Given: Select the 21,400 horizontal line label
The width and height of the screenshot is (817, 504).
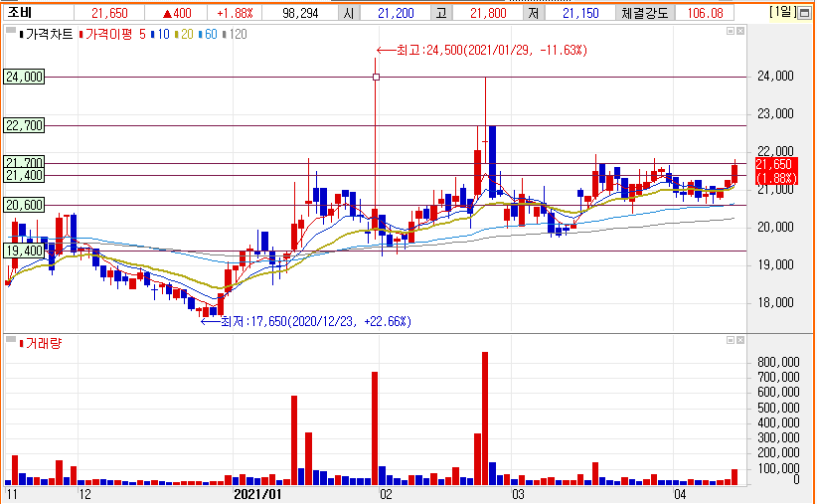Looking at the screenshot, I should 24,176.
